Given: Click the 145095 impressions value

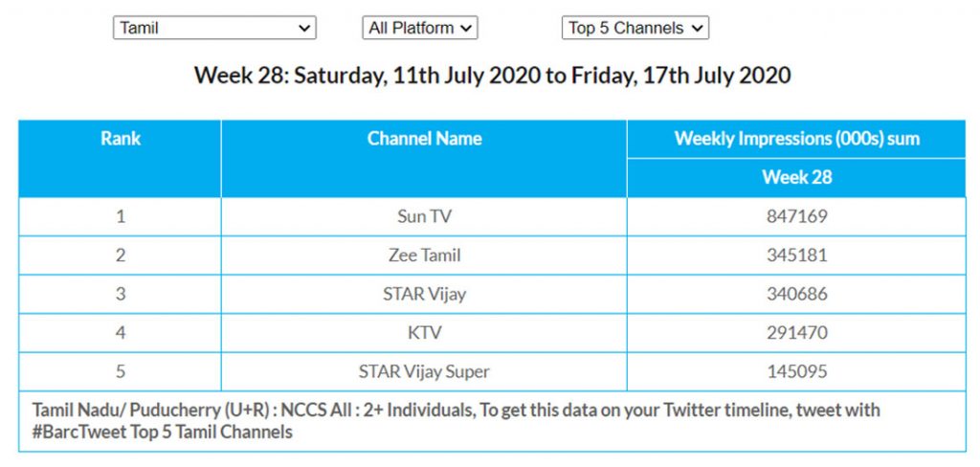Looking at the screenshot, I should coord(796,371).
